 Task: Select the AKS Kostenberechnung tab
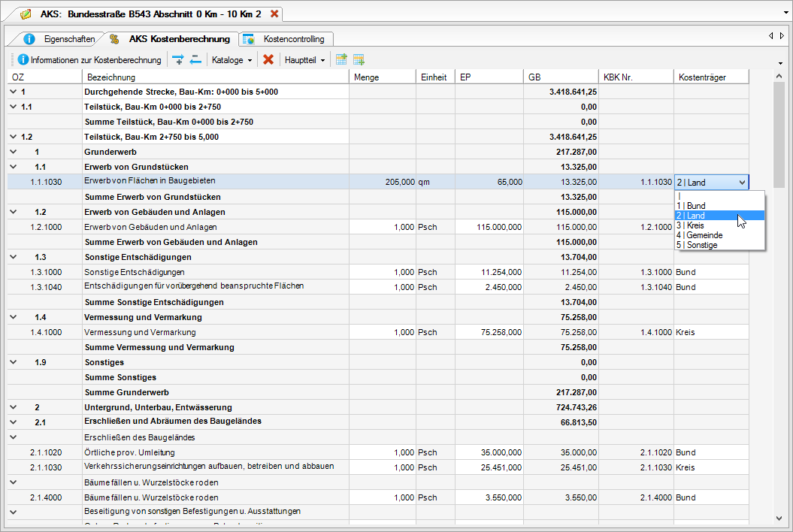click(171, 39)
